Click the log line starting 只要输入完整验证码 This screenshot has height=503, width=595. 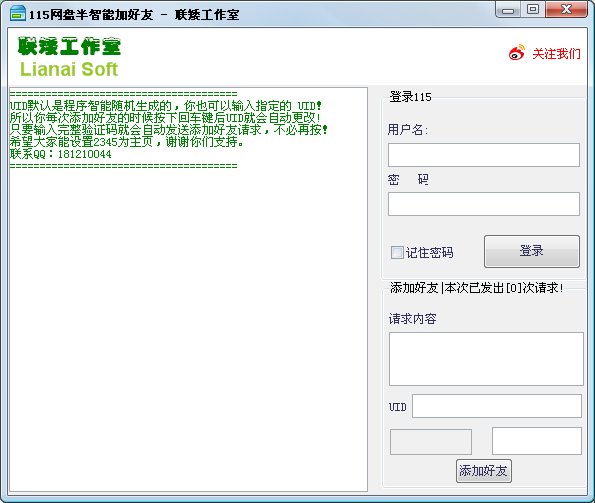pos(169,130)
